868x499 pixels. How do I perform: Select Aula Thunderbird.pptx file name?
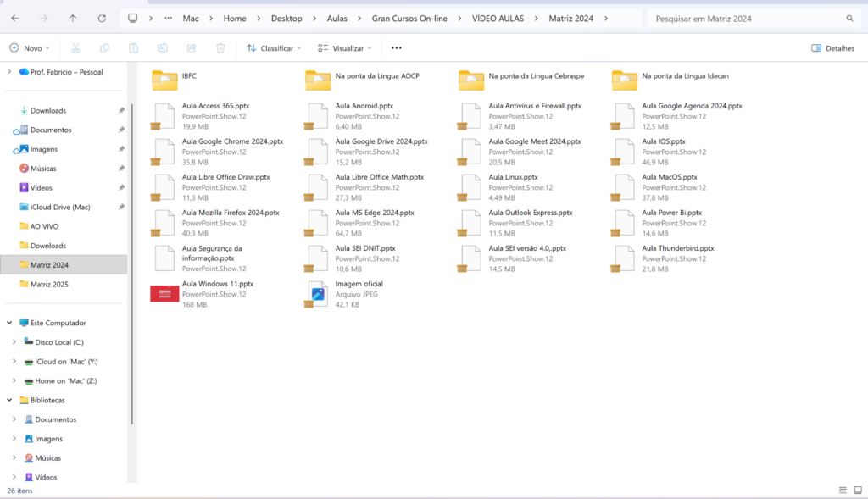(x=678, y=248)
